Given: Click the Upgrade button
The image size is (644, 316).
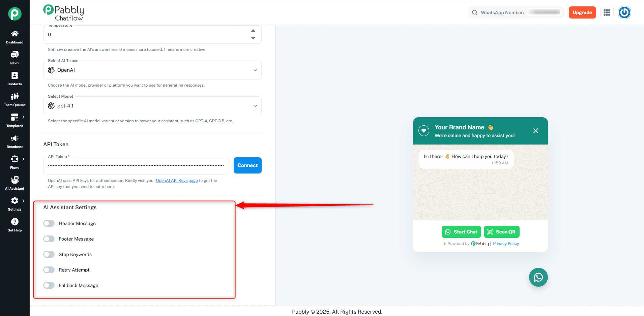Looking at the screenshot, I should coord(582,12).
